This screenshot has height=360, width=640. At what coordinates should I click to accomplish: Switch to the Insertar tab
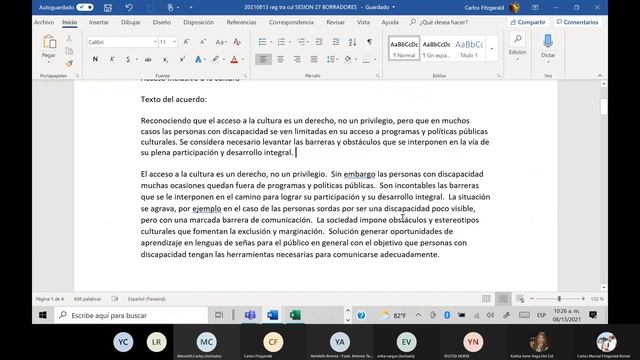click(99, 22)
